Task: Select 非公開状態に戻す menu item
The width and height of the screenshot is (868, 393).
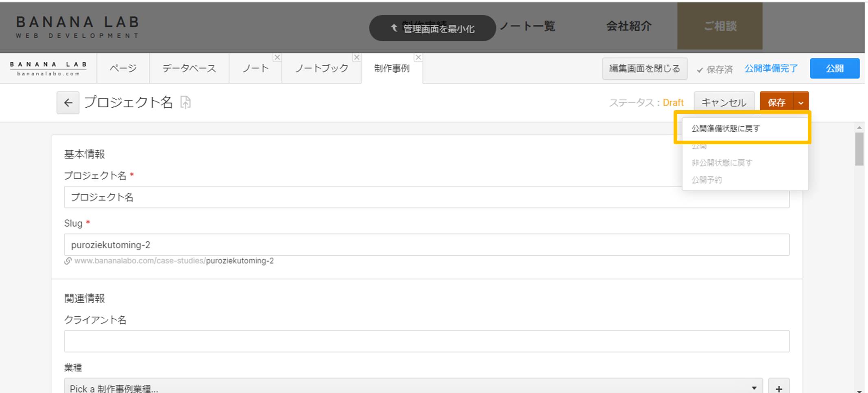Action: (745, 163)
